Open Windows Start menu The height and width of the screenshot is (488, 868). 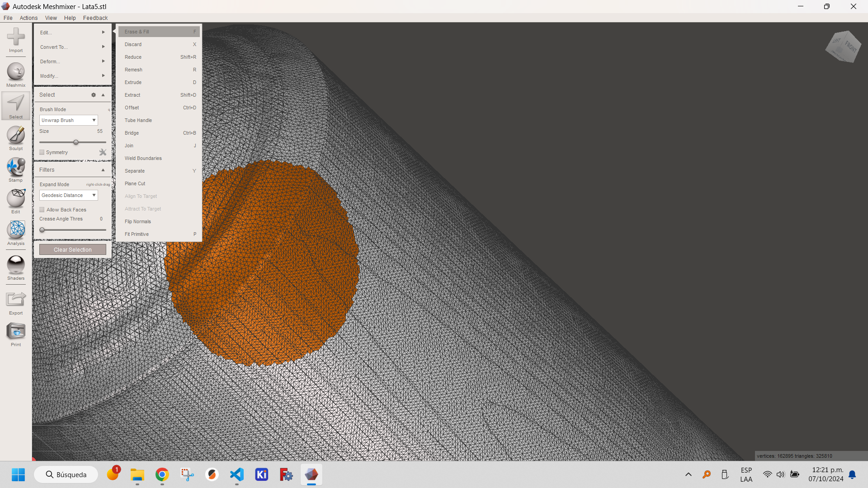coord(19,474)
